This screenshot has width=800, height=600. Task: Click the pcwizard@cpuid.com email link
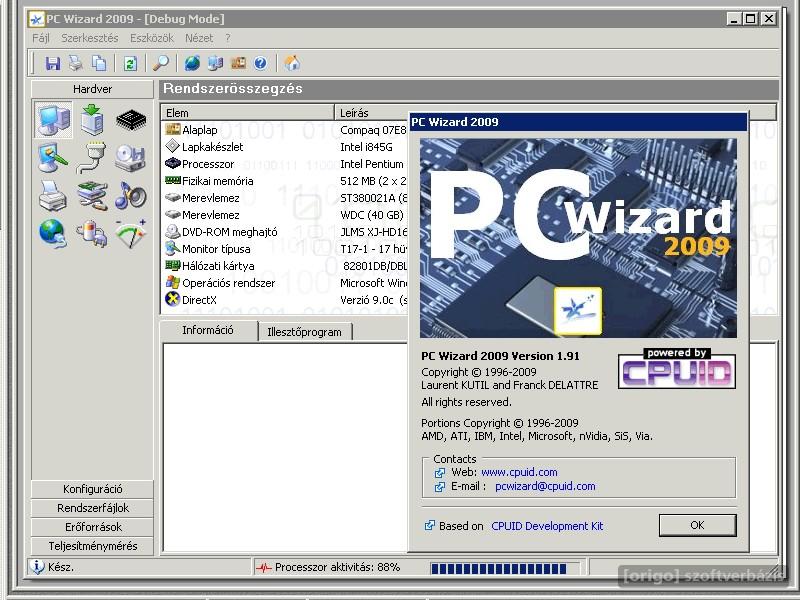(545, 486)
